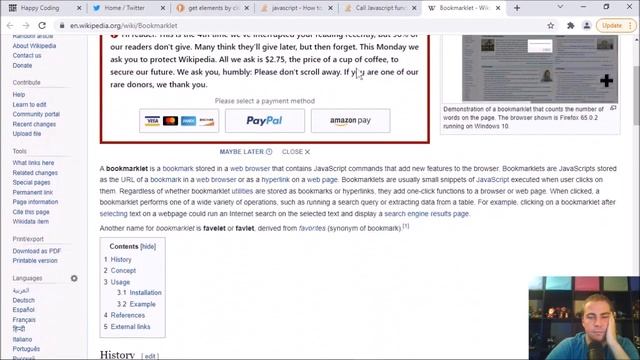Open Upload file sidebar link
Image resolution: width=640 pixels, height=360 pixels.
(27, 134)
